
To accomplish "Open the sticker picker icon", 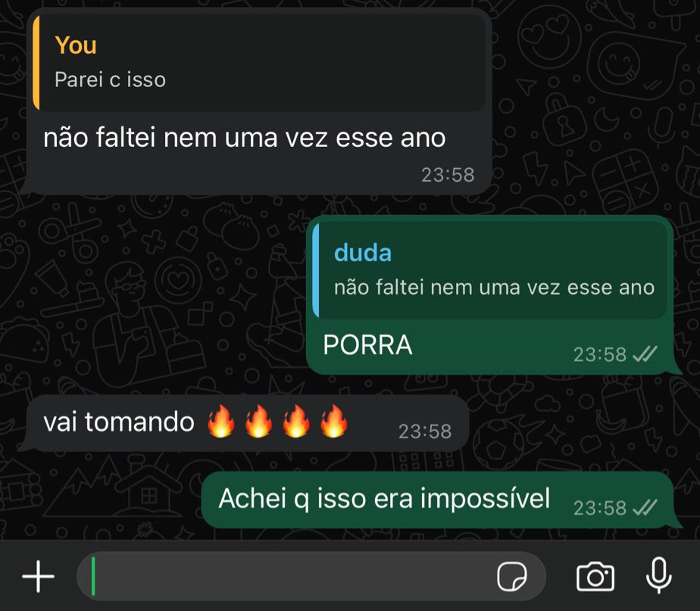I will click(512, 577).
